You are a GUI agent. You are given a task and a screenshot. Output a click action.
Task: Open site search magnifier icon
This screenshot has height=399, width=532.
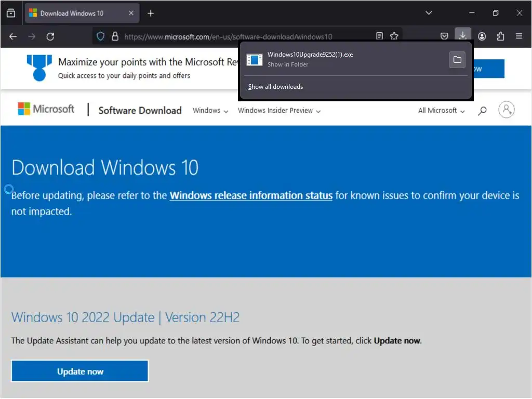pyautogui.click(x=482, y=111)
